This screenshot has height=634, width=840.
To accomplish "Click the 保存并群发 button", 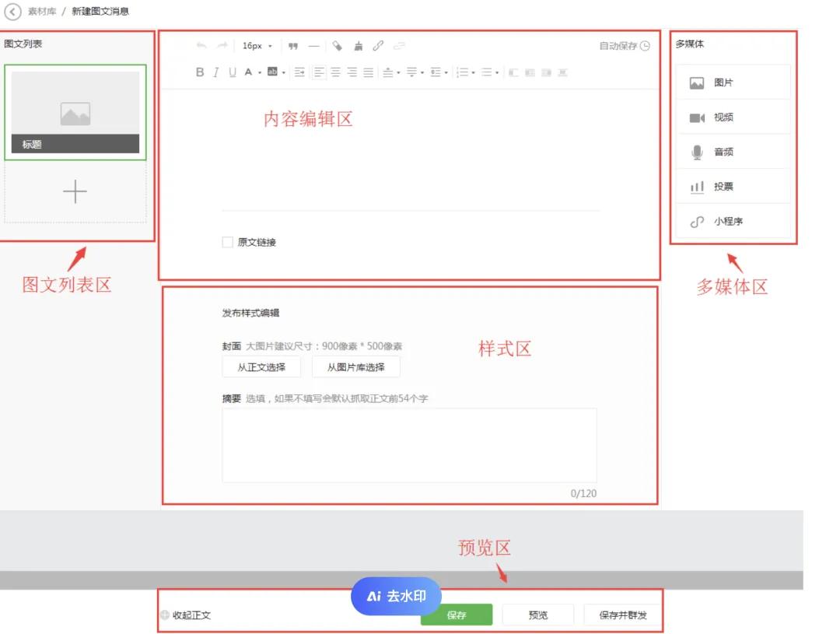I will [622, 615].
